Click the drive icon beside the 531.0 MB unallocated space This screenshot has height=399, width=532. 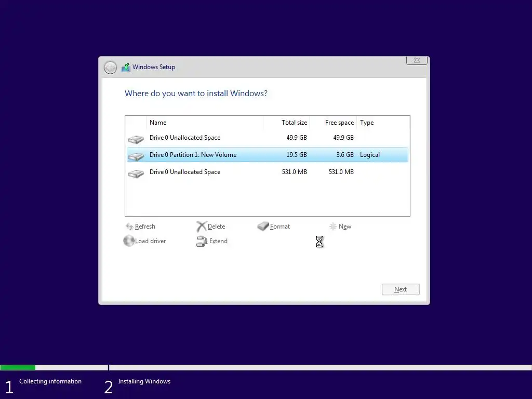[136, 174]
